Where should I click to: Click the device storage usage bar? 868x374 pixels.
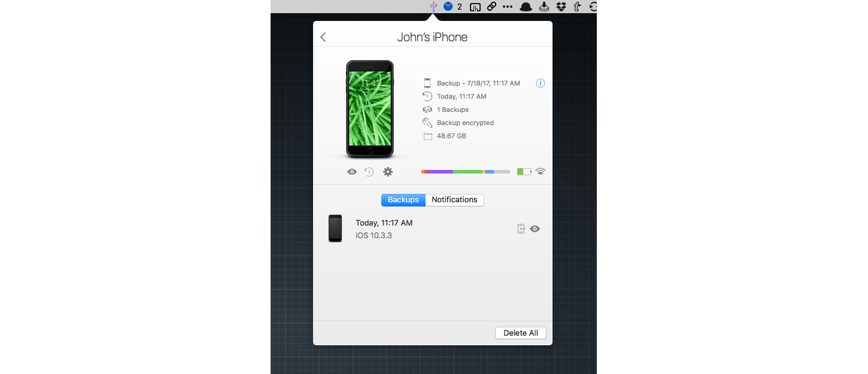[x=466, y=172]
